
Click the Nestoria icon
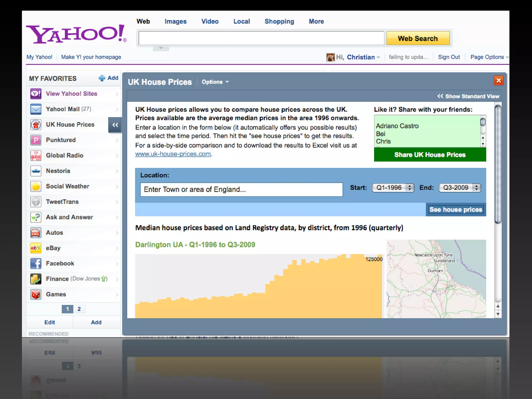coord(36,171)
